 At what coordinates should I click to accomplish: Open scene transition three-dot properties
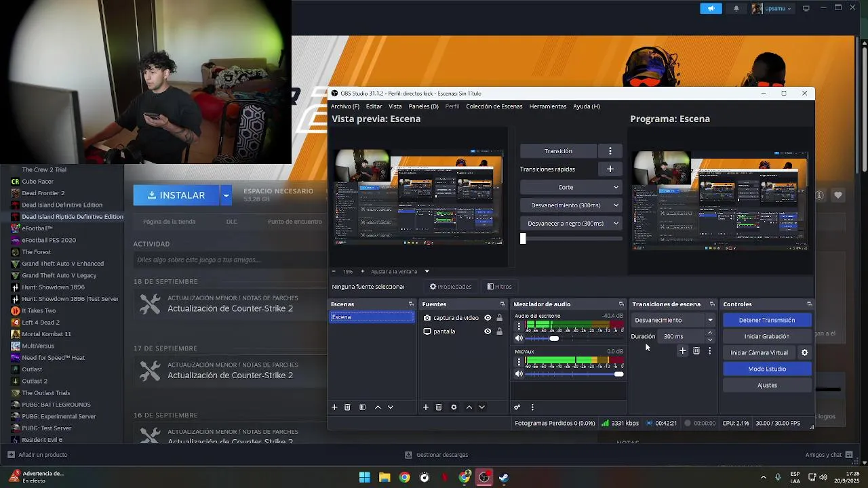[x=710, y=351]
